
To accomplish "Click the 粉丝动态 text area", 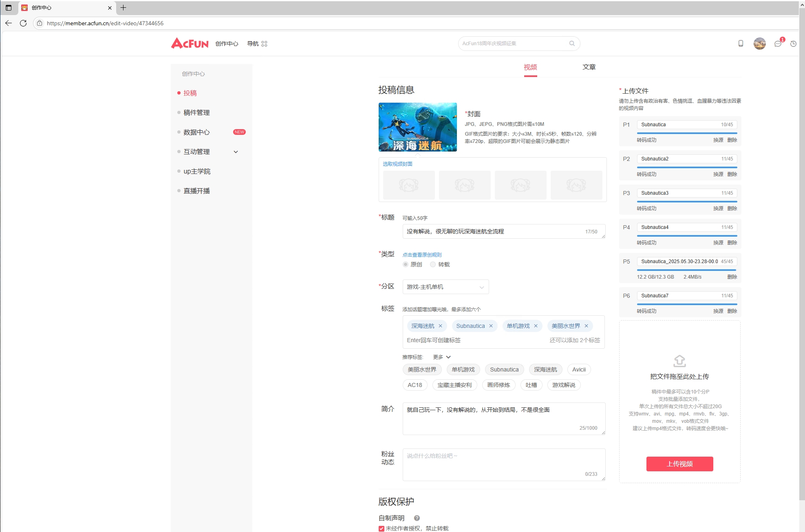I will tap(504, 465).
